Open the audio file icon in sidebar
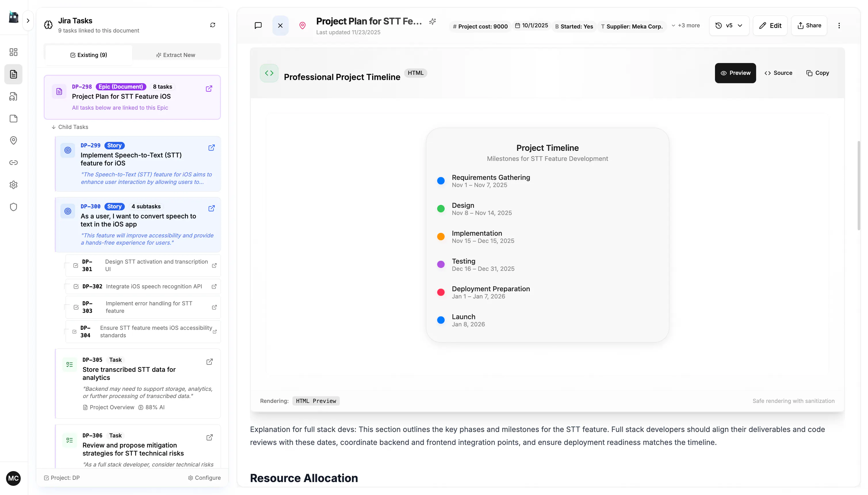This screenshot has height=495, width=868. click(13, 96)
